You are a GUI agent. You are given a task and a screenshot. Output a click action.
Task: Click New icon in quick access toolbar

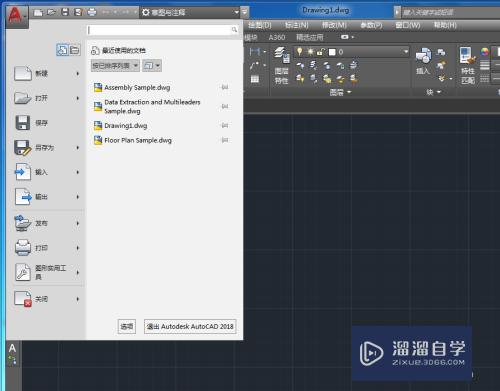[38, 13]
